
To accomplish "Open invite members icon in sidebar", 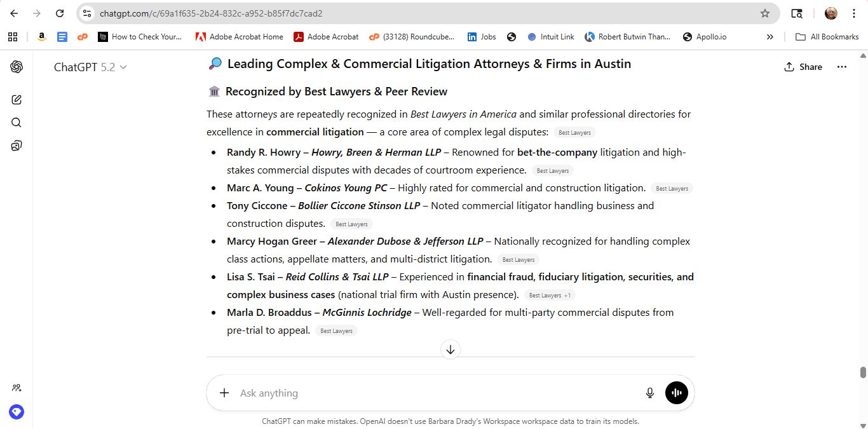I will [x=17, y=388].
